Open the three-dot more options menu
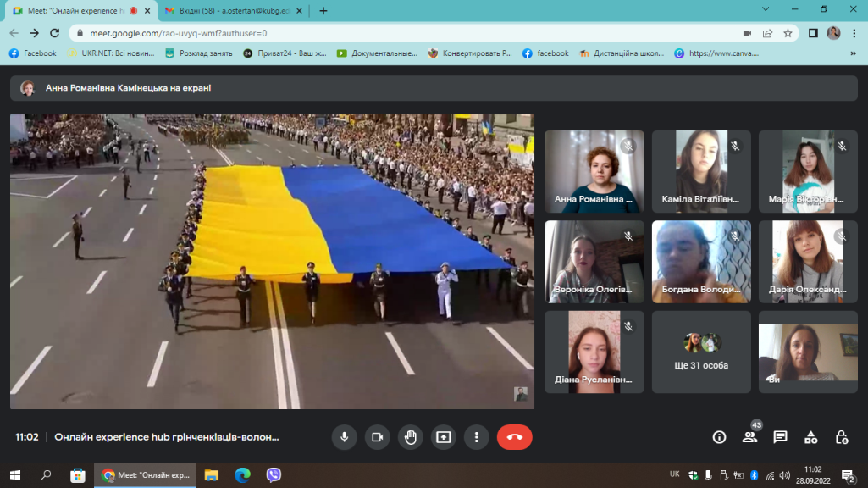This screenshot has height=488, width=868. pos(477,437)
